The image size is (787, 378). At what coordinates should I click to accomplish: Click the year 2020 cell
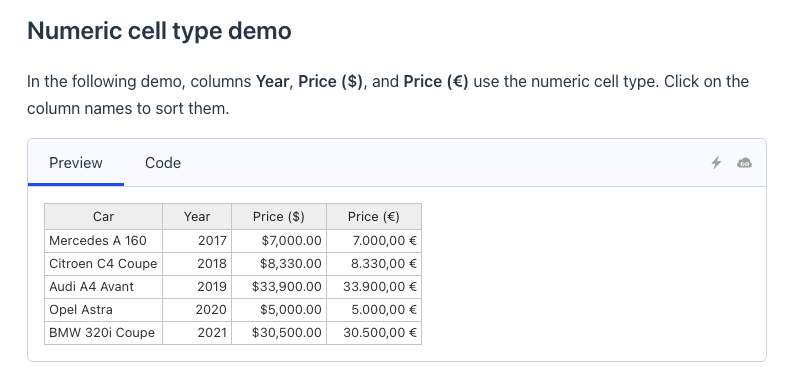[x=197, y=310]
